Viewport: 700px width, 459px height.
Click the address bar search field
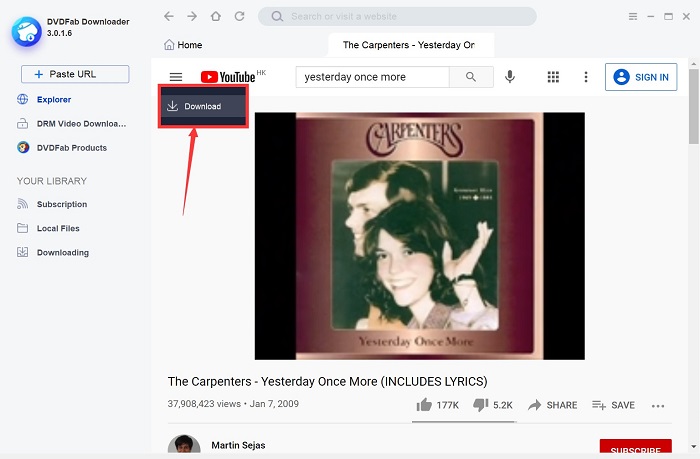coord(397,17)
